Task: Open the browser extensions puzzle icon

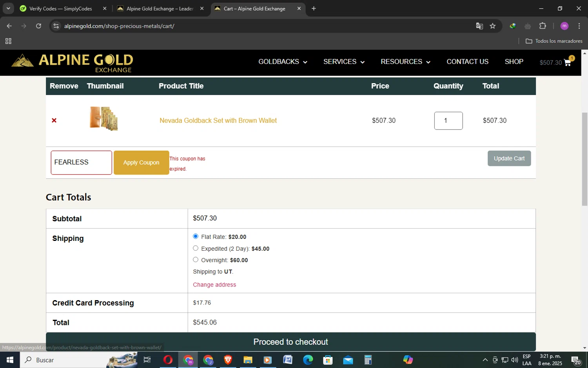Action: [x=543, y=26]
